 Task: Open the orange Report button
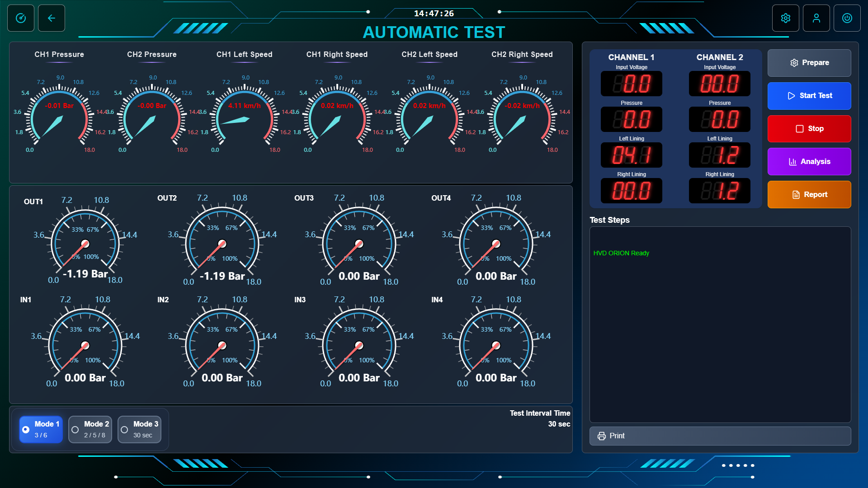click(809, 195)
